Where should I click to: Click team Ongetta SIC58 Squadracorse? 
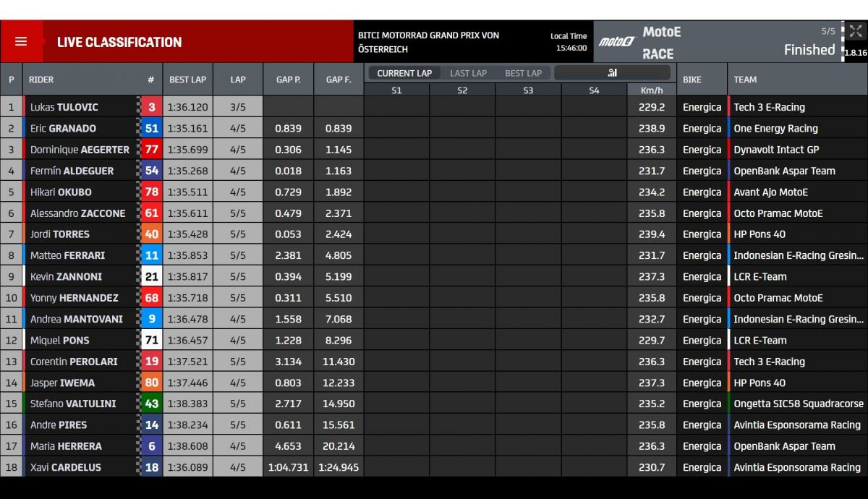[799, 404]
